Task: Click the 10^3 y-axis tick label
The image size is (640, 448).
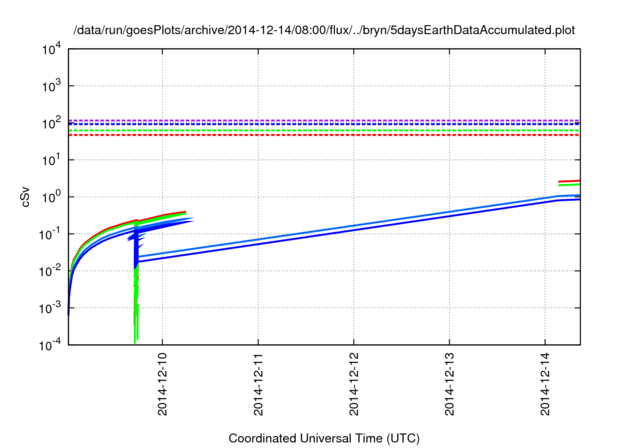Action: pyautogui.click(x=51, y=86)
